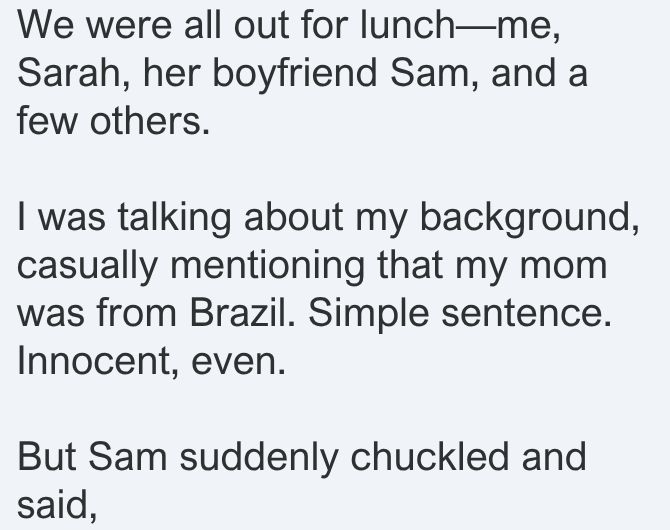
Task: Click the word "suddenly"
Action: point(259,456)
